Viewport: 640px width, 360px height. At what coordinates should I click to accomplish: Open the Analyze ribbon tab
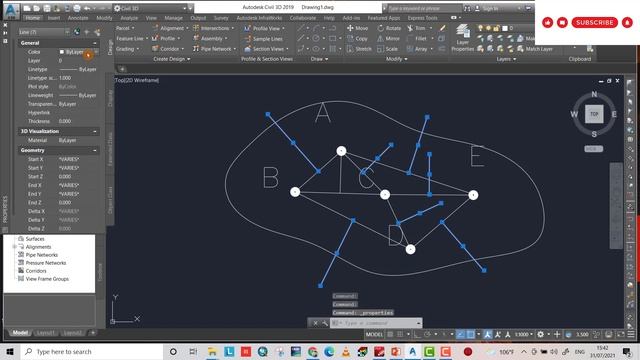click(129, 18)
